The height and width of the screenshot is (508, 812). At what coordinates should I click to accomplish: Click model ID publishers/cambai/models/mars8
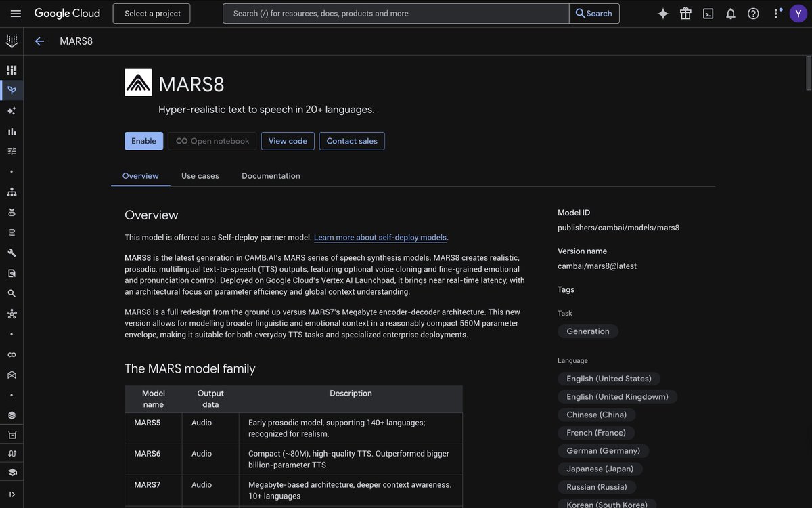(x=618, y=228)
